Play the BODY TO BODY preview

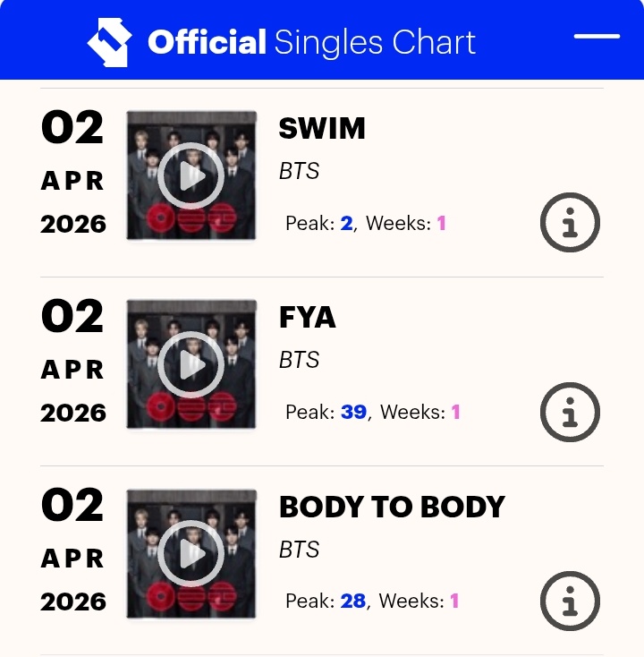pos(191,554)
